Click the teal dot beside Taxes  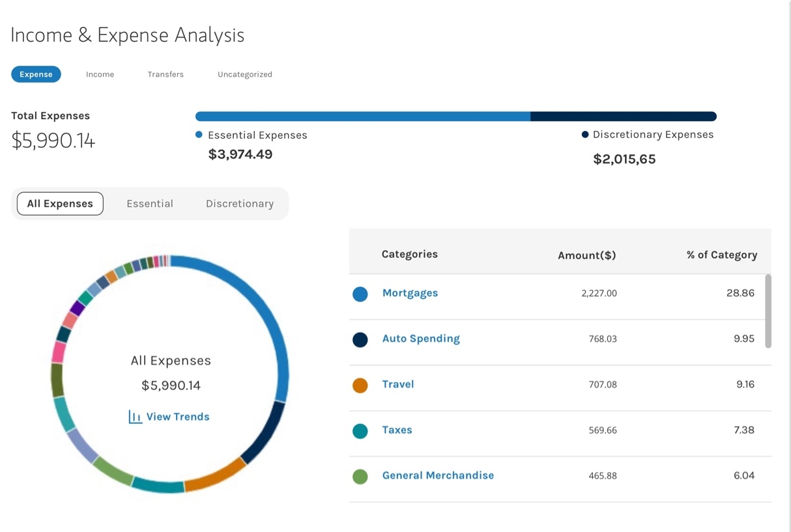(x=360, y=430)
